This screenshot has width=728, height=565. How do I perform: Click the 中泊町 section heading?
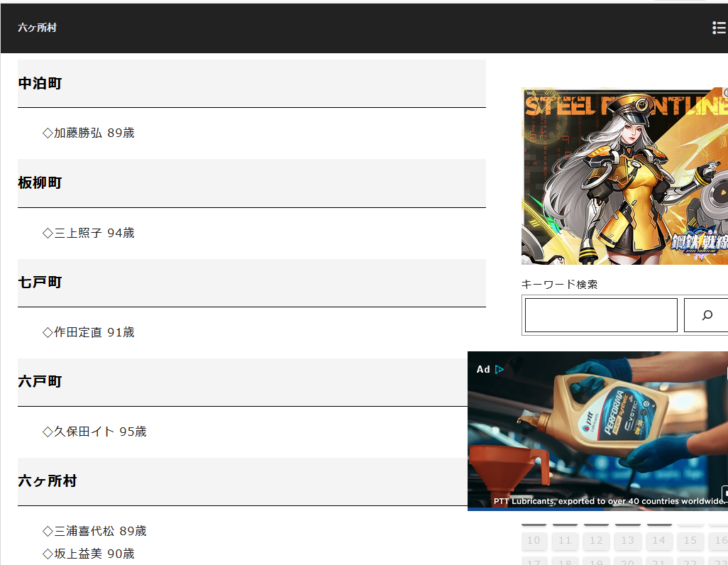[x=40, y=83]
